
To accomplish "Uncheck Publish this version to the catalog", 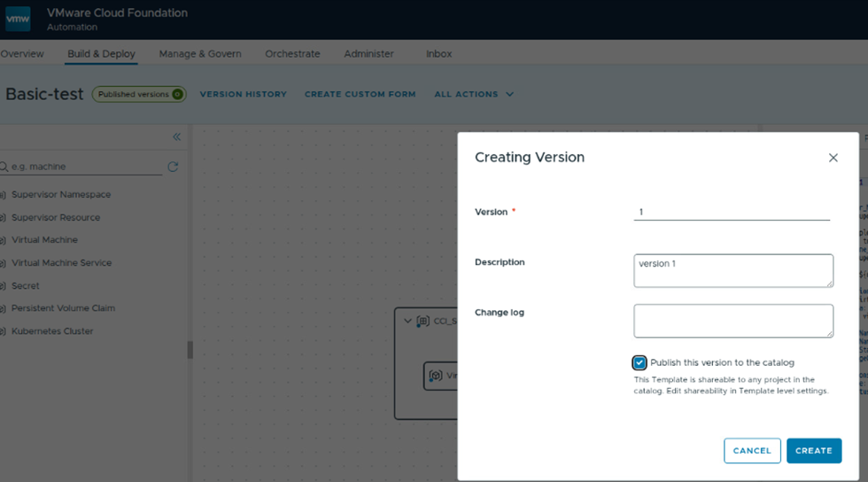I will click(639, 362).
